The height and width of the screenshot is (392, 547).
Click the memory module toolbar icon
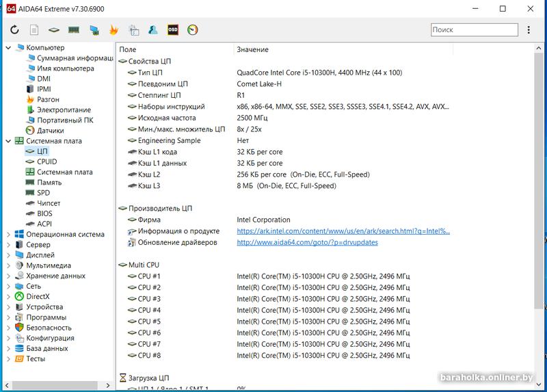(74, 29)
